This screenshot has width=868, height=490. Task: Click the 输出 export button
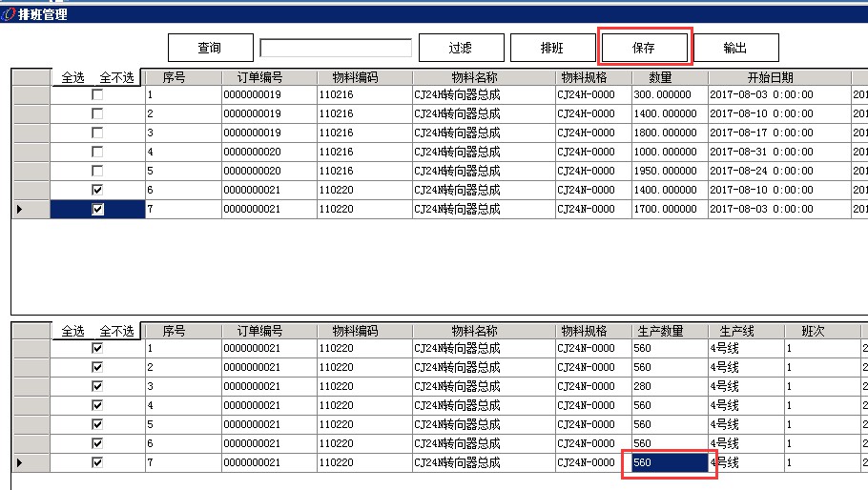(735, 48)
